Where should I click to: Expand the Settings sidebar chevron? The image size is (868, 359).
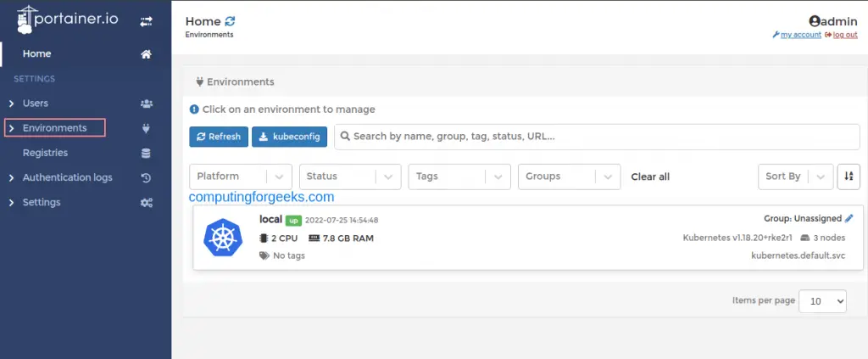tap(11, 203)
